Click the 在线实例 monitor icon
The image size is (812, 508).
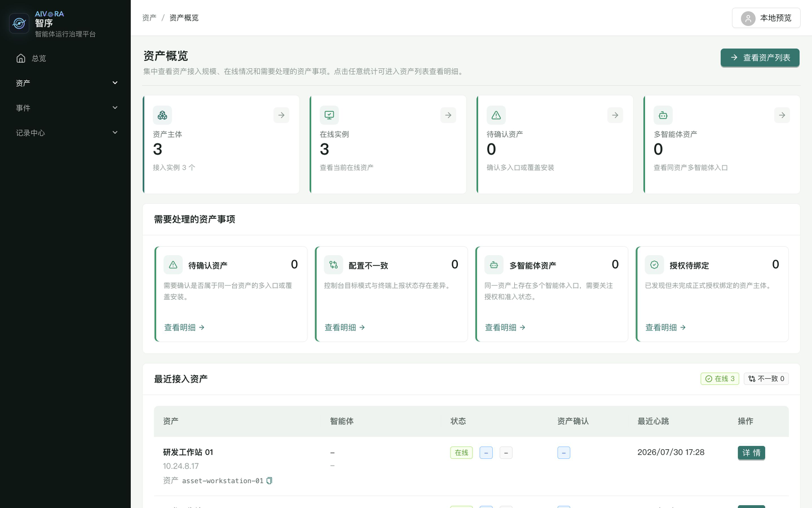tap(329, 115)
